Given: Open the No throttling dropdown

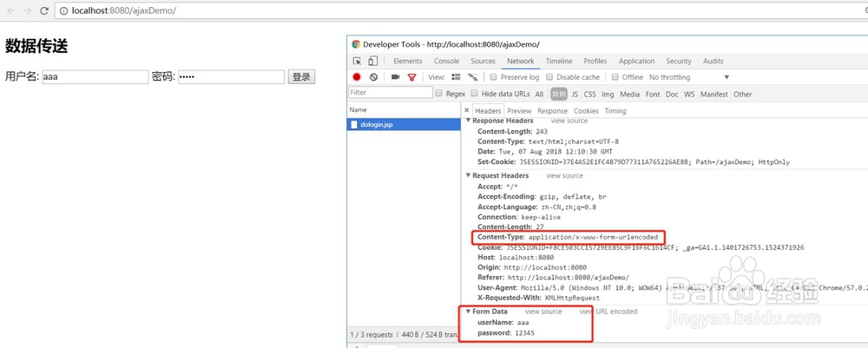Looking at the screenshot, I should (x=689, y=77).
